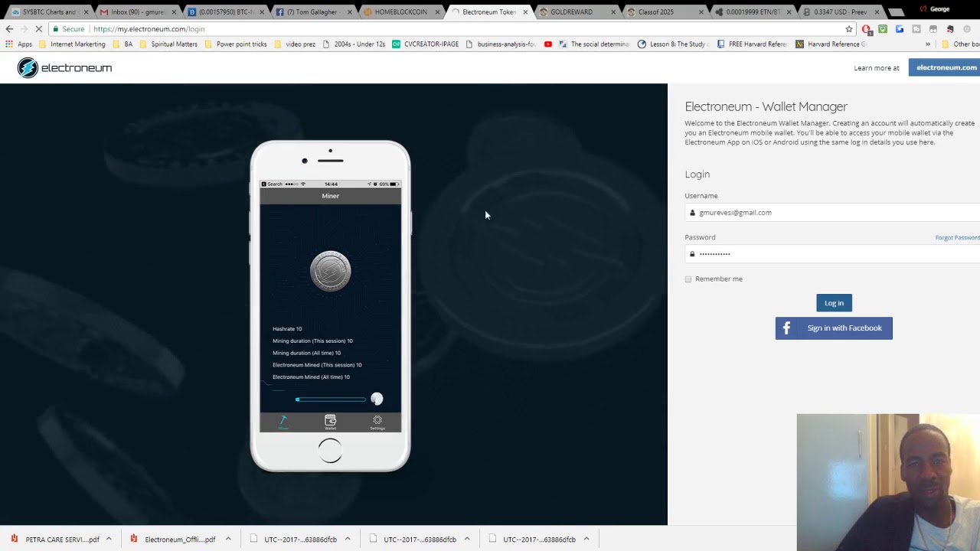Open the Harvard Reference G bookmark
Viewport: 980px width, 551px height.
tap(831, 44)
